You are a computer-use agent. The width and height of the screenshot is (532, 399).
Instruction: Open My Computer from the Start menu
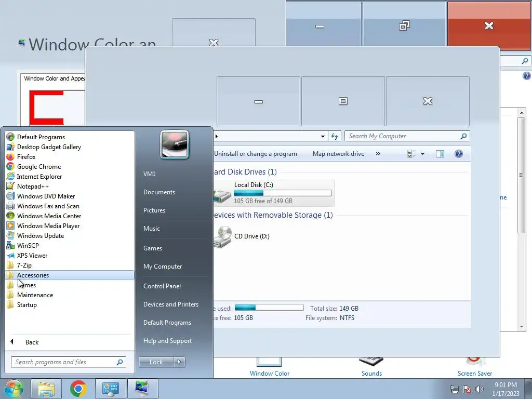(x=163, y=267)
